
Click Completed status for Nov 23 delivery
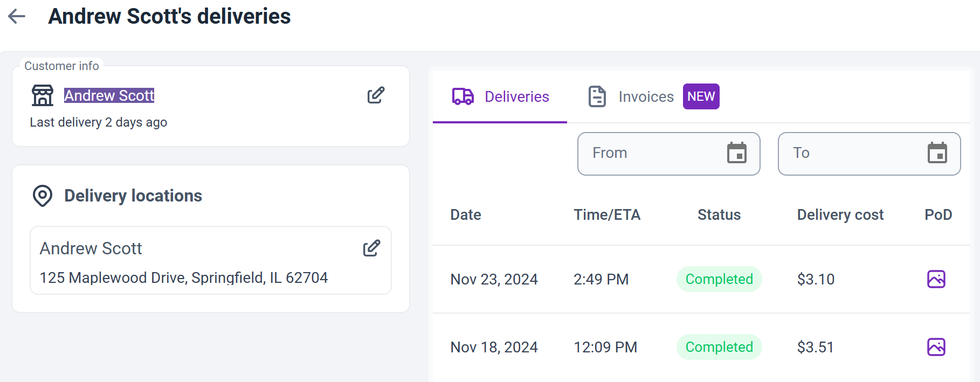[x=719, y=279]
